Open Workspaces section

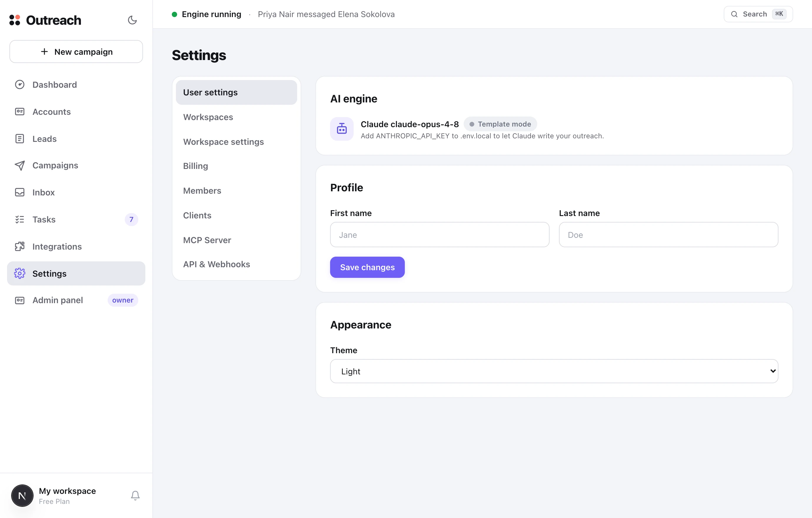click(236, 117)
